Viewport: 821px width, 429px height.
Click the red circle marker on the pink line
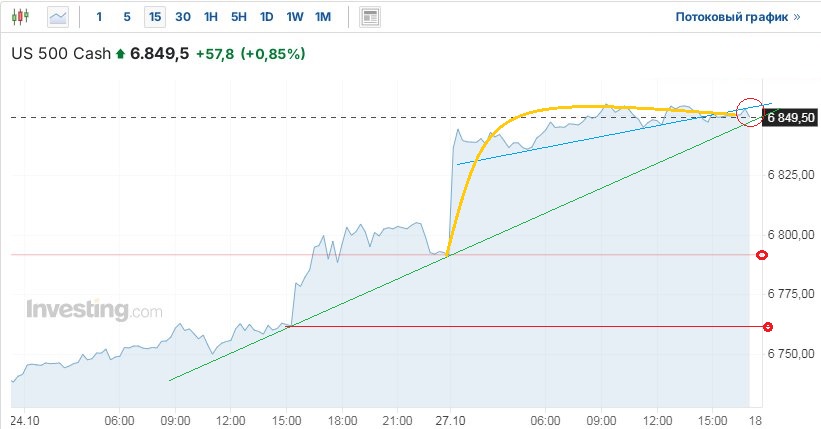762,255
